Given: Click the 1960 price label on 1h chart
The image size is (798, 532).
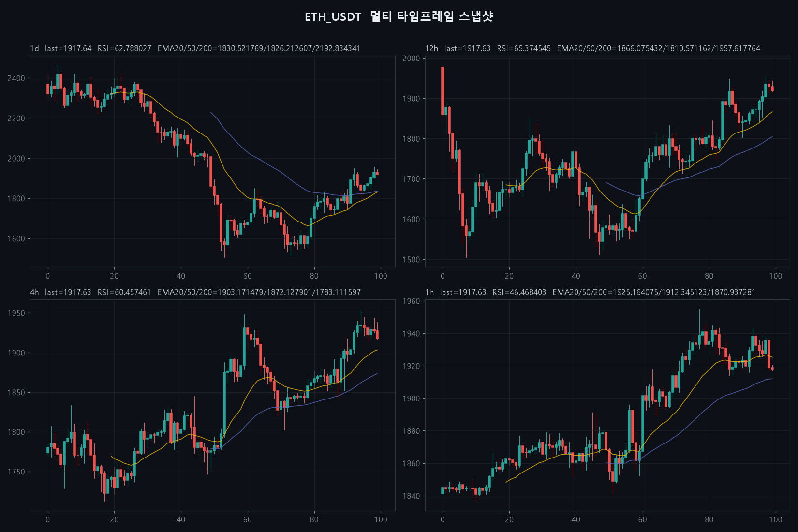Looking at the screenshot, I should [411, 301].
